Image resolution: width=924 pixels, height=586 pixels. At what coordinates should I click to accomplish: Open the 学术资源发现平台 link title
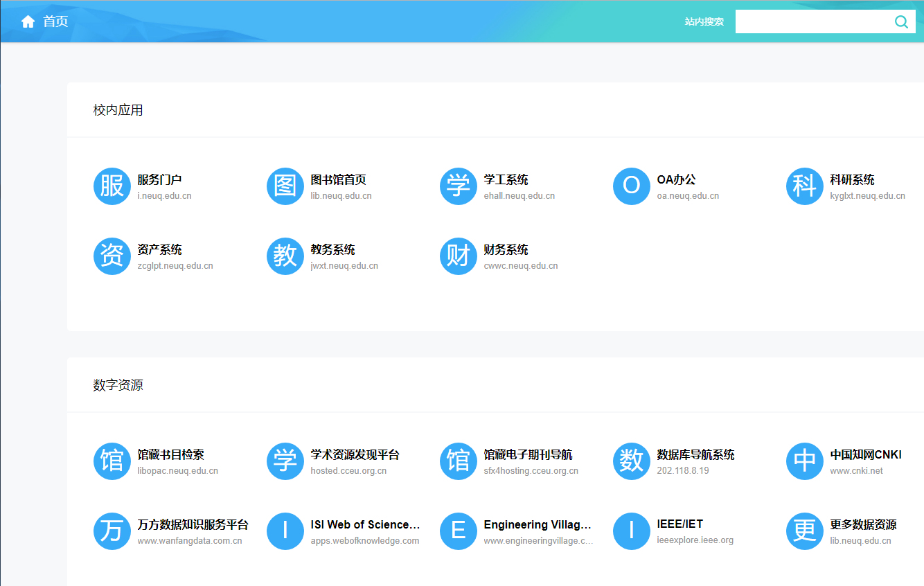click(355, 455)
